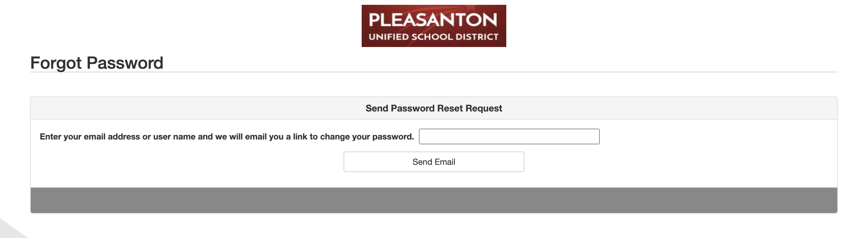
Task: Click the word PLEASANTON in the logo
Action: pos(433,20)
